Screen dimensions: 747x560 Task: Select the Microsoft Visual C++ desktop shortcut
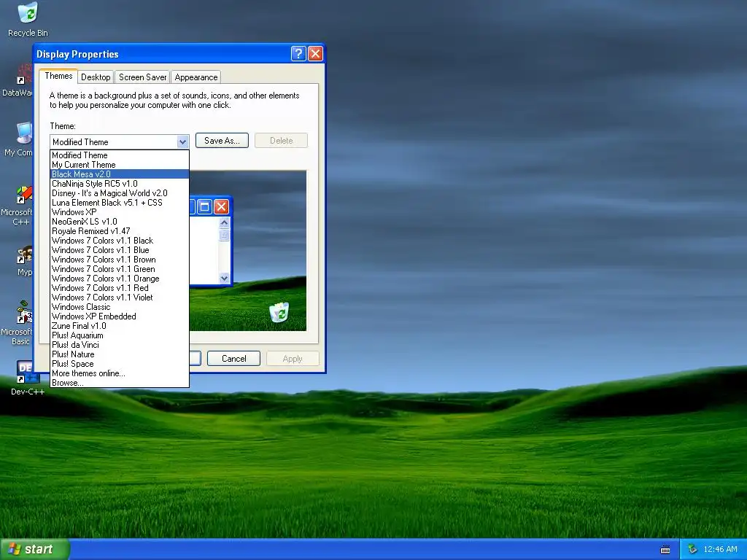tap(18, 206)
